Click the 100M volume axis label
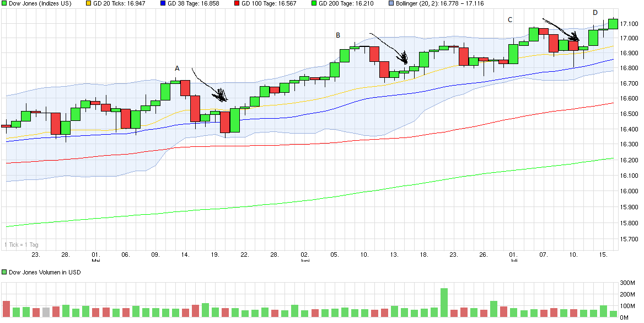The width and height of the screenshot is (644, 323). tap(628, 306)
